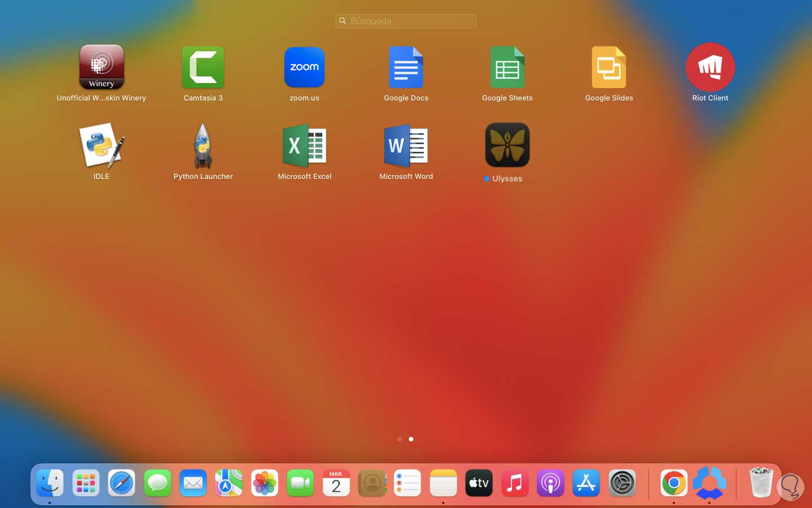Launch Mail from the Dock
The width and height of the screenshot is (812, 508).
pos(193,483)
